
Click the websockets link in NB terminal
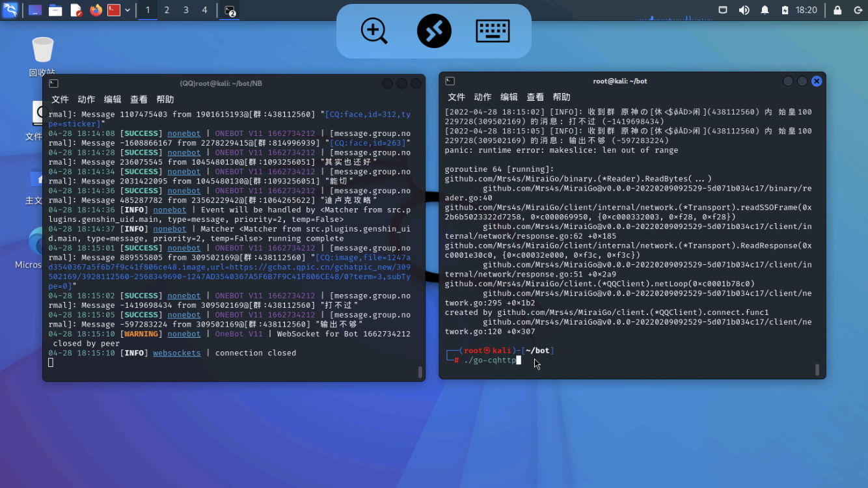coord(177,353)
